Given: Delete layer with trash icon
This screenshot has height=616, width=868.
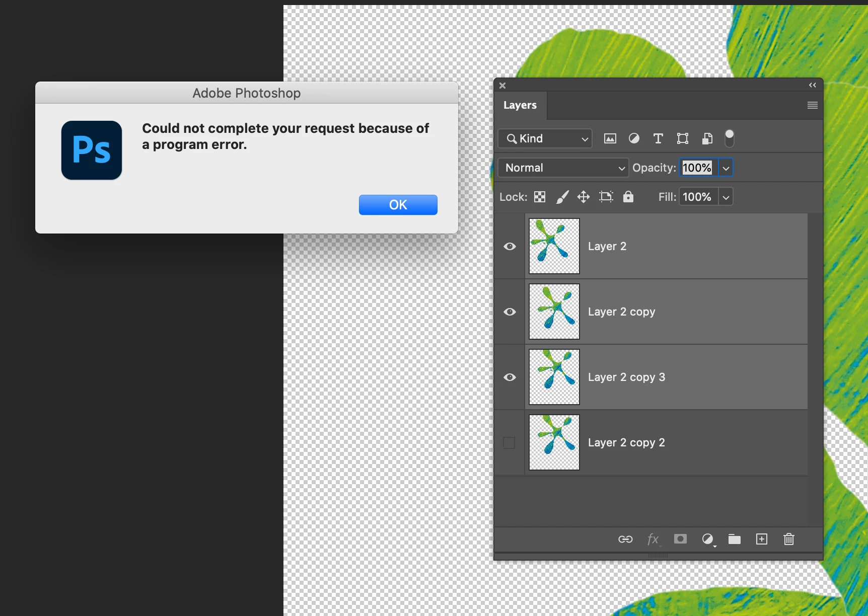Looking at the screenshot, I should click(789, 539).
